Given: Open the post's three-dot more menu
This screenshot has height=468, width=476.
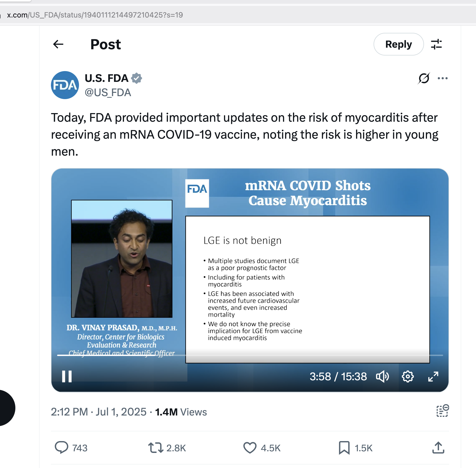Looking at the screenshot, I should (443, 78).
